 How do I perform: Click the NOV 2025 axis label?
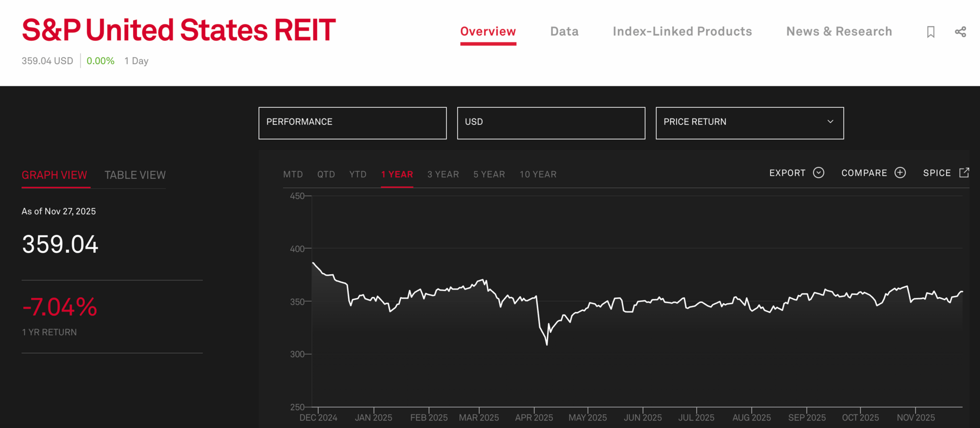(916, 418)
